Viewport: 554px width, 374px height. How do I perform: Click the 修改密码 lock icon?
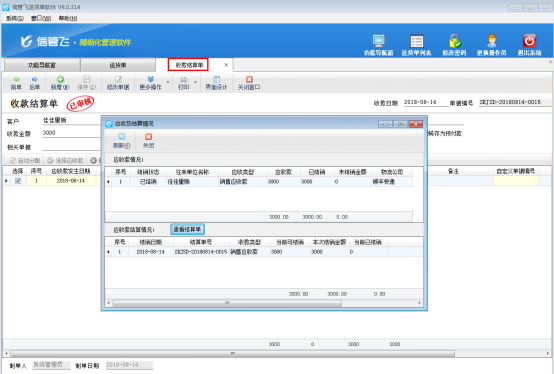pos(454,41)
